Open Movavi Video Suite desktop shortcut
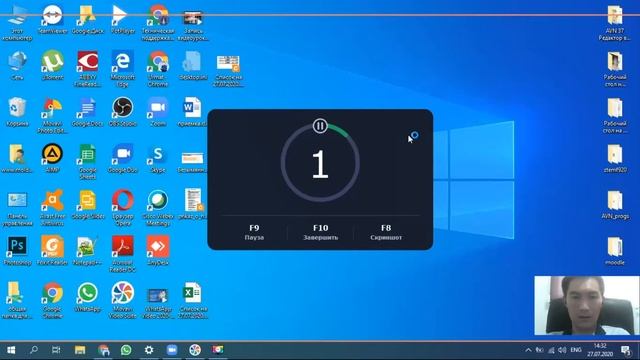The width and height of the screenshot is (640, 360). point(122,300)
